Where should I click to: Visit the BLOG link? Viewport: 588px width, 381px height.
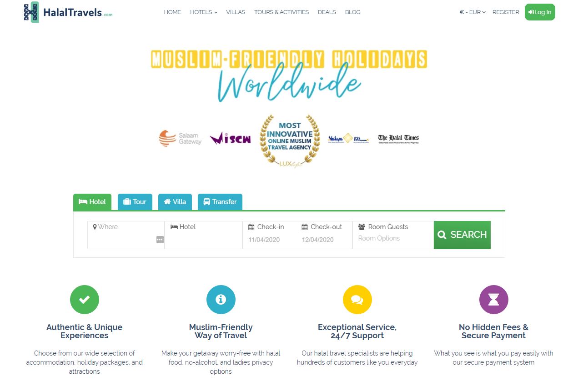click(353, 12)
